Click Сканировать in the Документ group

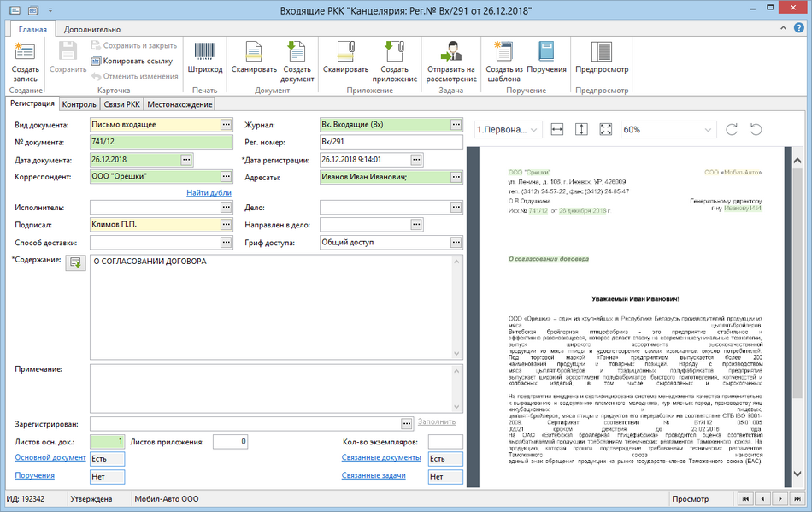[x=254, y=52]
